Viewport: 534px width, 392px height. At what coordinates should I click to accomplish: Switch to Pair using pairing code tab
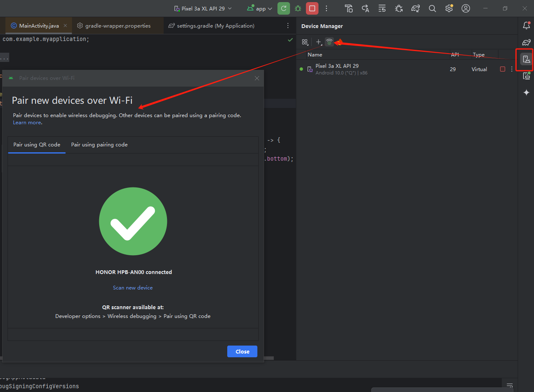coord(99,145)
